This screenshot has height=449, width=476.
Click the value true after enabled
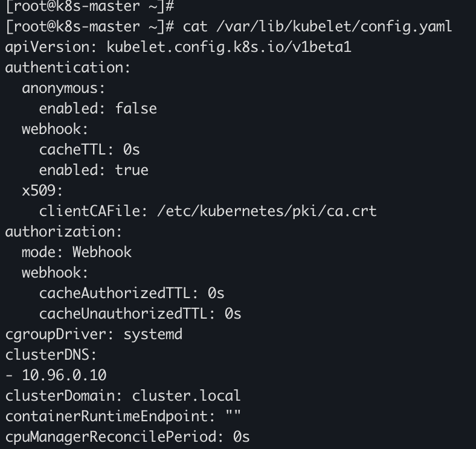pyautogui.click(x=132, y=170)
